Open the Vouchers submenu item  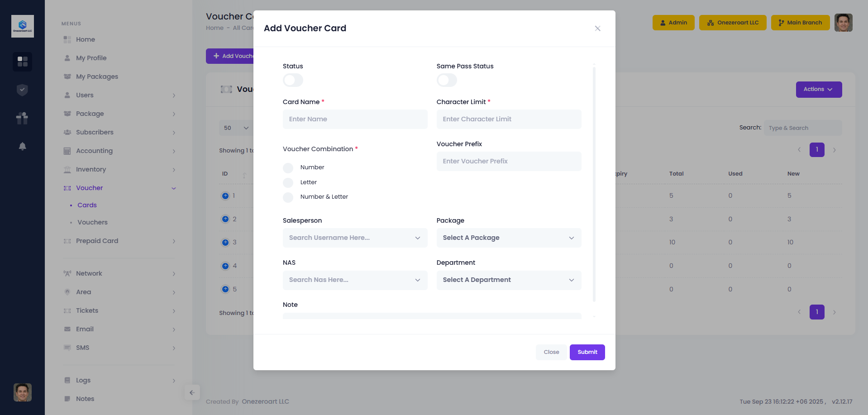click(92, 222)
